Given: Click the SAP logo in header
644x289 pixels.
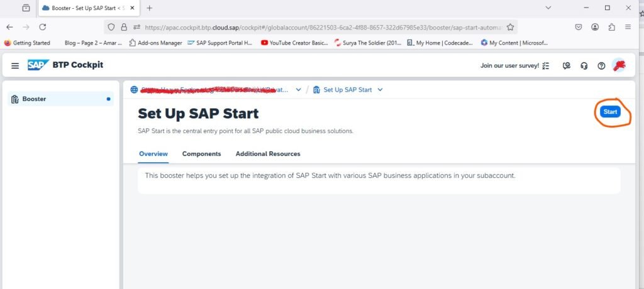Looking at the screenshot, I should pos(38,65).
